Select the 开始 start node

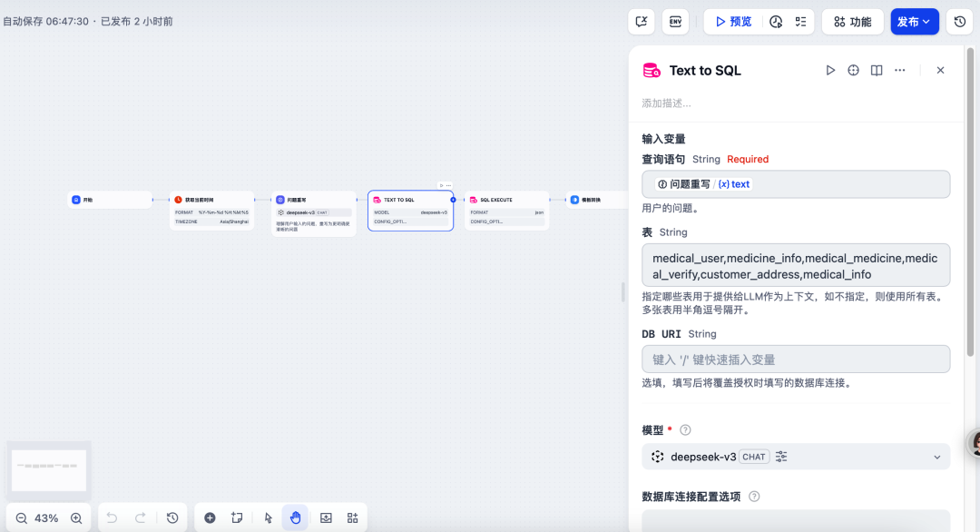110,200
